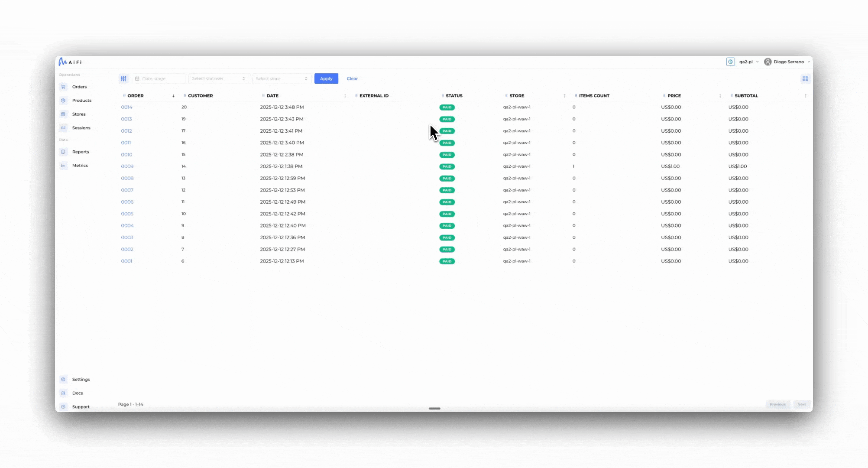Click the clock icon next to qa2-pl
868x468 pixels.
point(731,62)
